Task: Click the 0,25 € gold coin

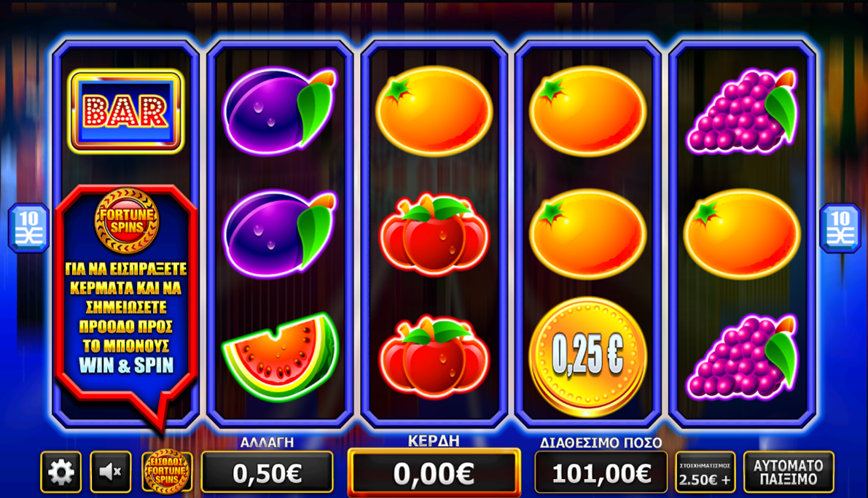Action: pyautogui.click(x=588, y=356)
